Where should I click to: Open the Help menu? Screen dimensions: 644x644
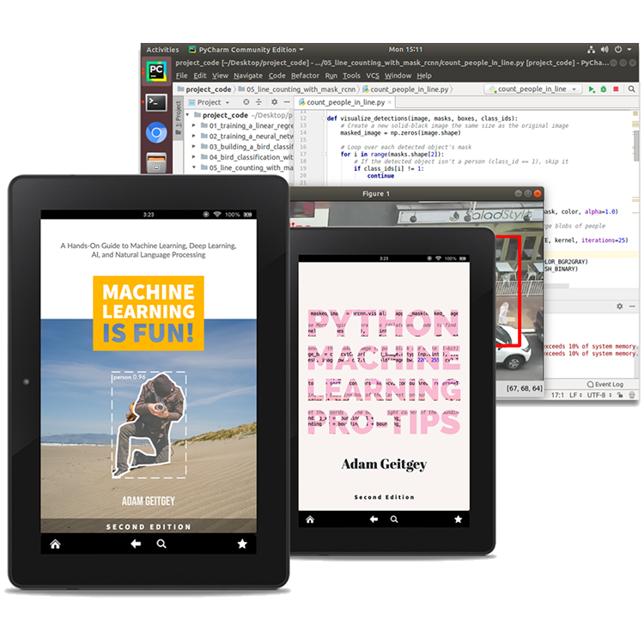tap(424, 76)
